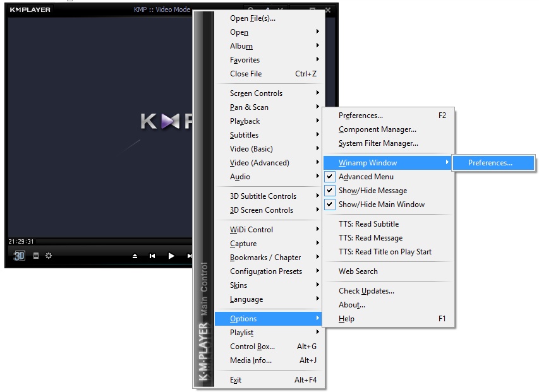Select Open File(s)... menu entry
The width and height of the screenshot is (539, 392).
(x=252, y=18)
